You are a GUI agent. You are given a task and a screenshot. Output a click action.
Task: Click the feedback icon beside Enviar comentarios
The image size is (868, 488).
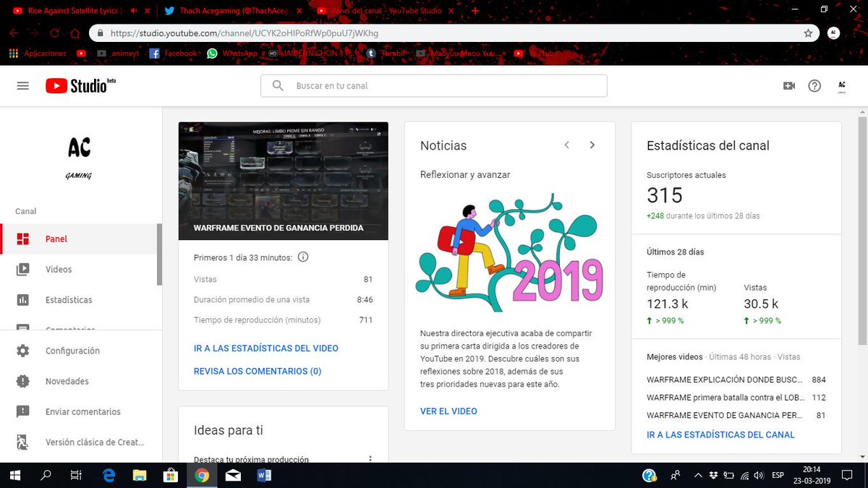23,411
